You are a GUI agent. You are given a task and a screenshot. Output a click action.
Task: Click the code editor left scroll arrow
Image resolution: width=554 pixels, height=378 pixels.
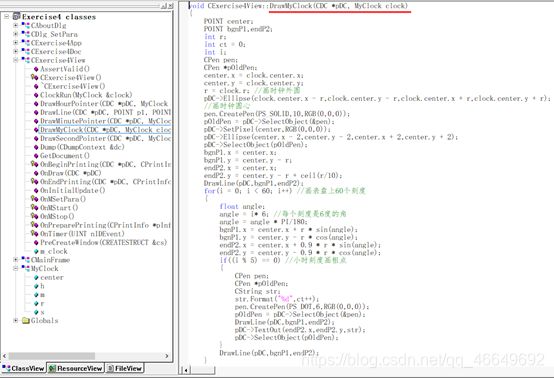point(186,370)
